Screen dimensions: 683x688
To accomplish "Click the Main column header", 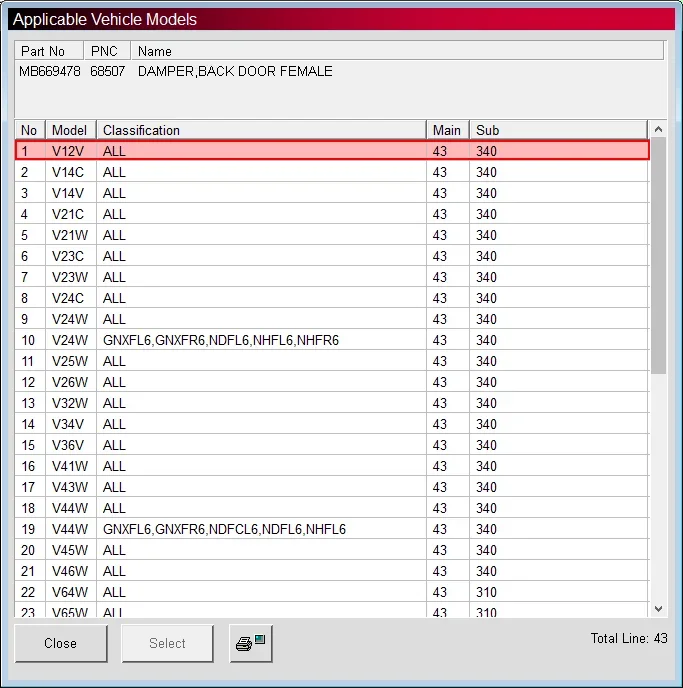I will coord(448,130).
